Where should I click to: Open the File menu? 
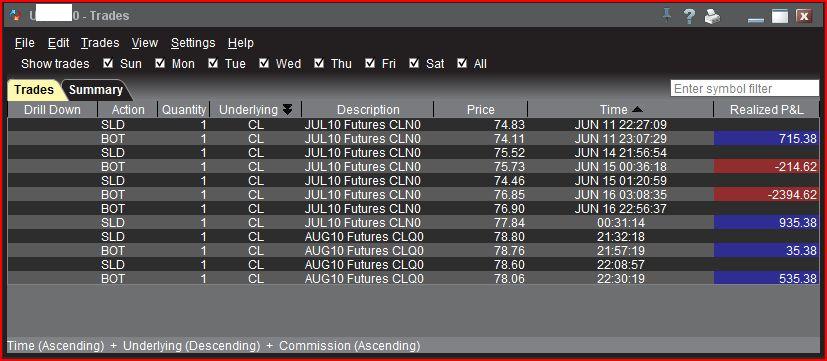coord(25,43)
